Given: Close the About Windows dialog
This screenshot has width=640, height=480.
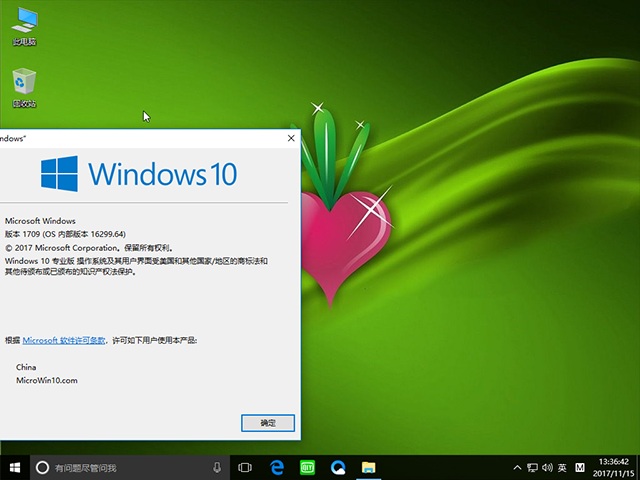Looking at the screenshot, I should pos(291,138).
